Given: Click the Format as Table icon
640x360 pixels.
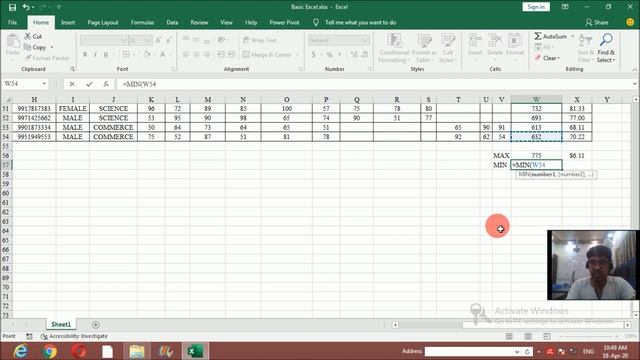Looking at the screenshot, I should tap(424, 41).
